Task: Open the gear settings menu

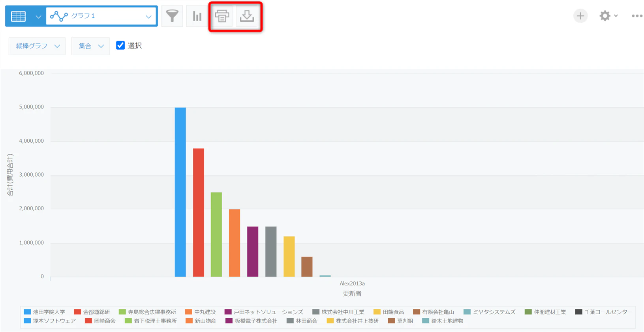Action: point(608,16)
